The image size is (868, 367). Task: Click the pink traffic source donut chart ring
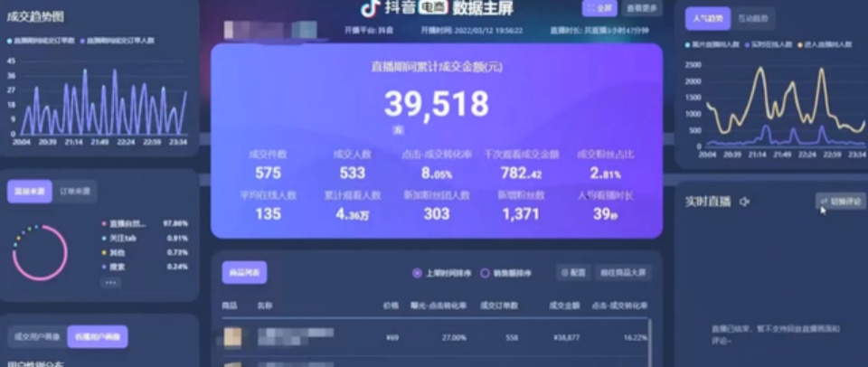pos(40,253)
